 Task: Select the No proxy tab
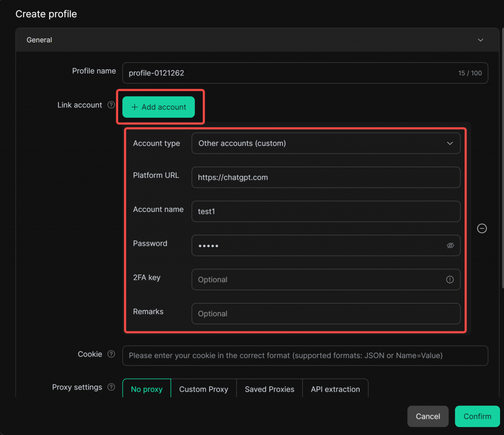point(147,389)
